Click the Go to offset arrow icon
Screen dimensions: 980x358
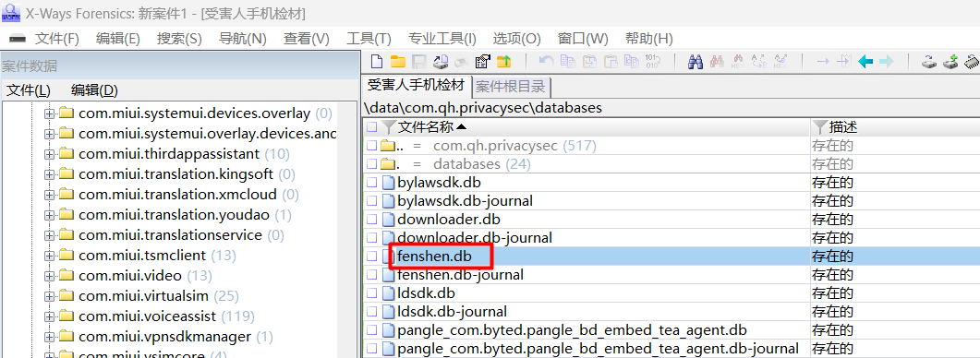click(824, 61)
